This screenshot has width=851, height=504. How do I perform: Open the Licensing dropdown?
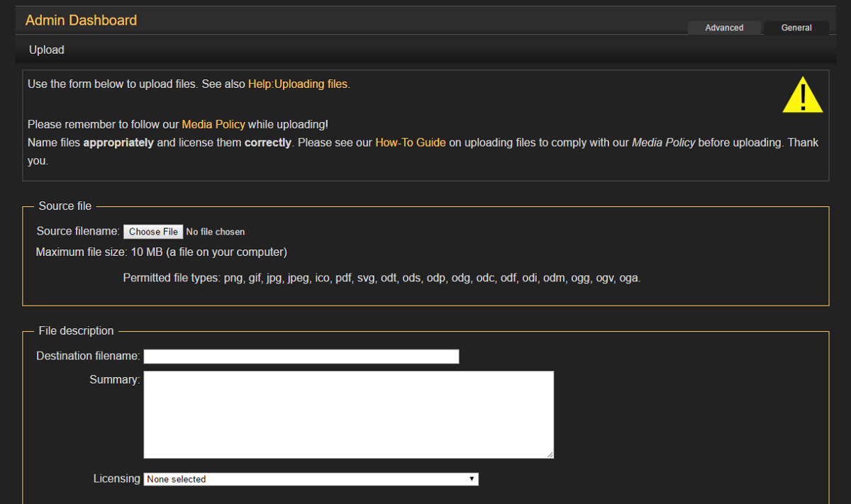point(311,478)
